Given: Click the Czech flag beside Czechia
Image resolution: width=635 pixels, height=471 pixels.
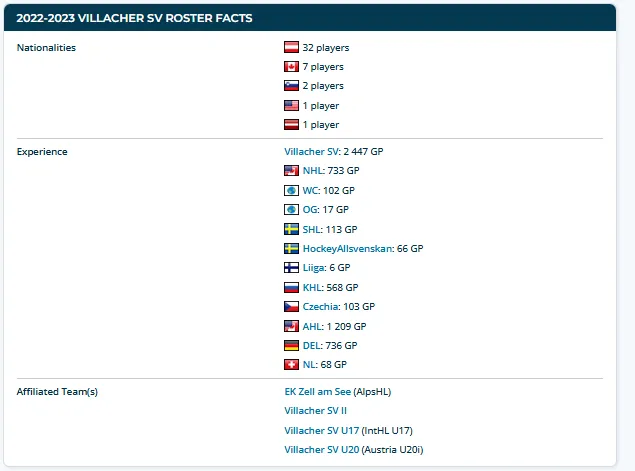Looking at the screenshot, I should [291, 306].
